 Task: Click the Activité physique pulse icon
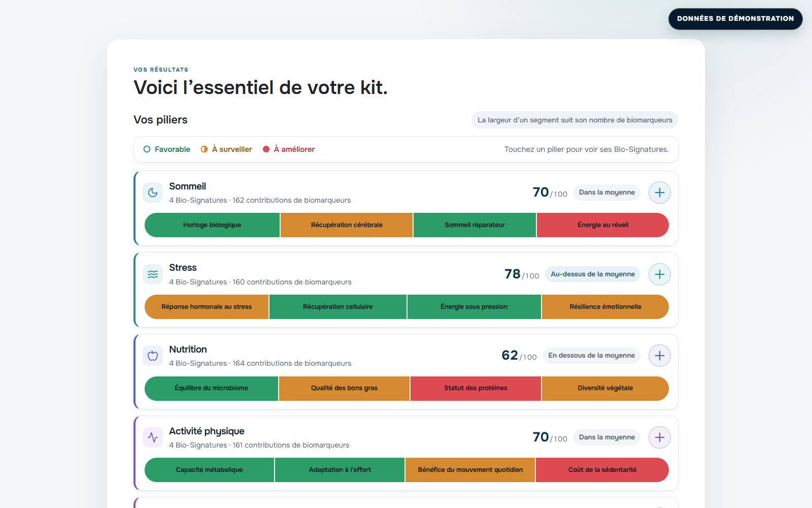[x=153, y=437]
